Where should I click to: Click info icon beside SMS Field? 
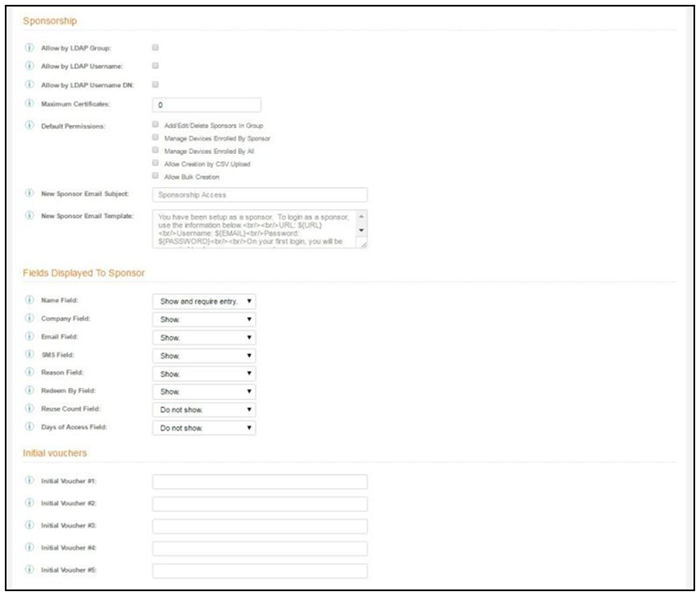pyautogui.click(x=29, y=354)
